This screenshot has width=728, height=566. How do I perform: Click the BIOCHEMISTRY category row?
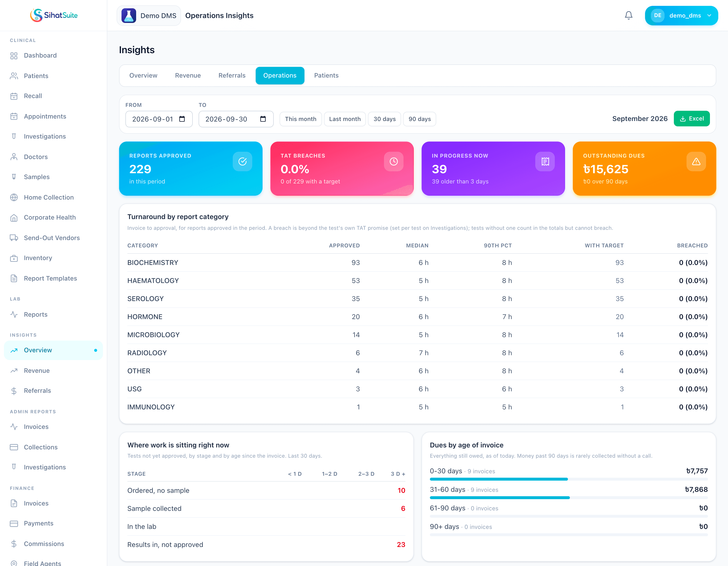417,263
